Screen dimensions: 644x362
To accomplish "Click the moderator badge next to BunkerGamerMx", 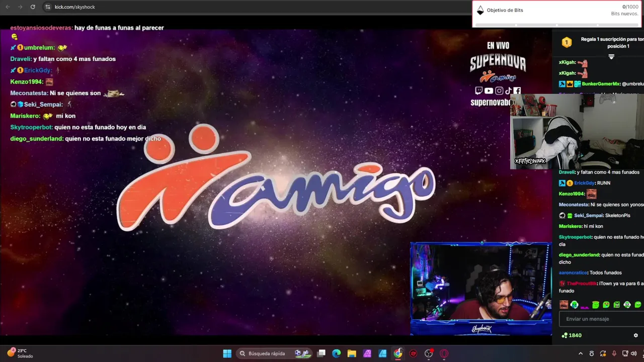I will click(x=562, y=84).
